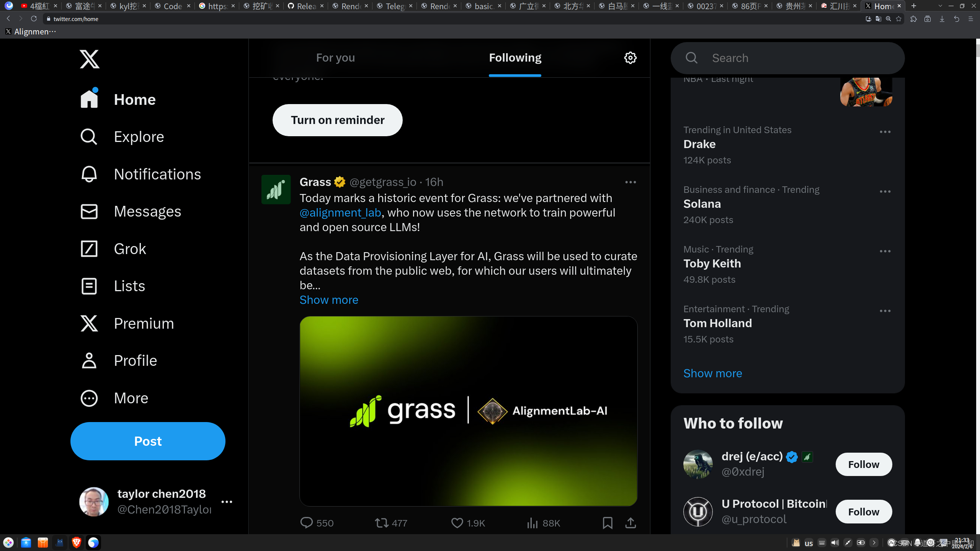Click Turn on reminder button
Image resolution: width=980 pixels, height=551 pixels.
[x=337, y=120]
